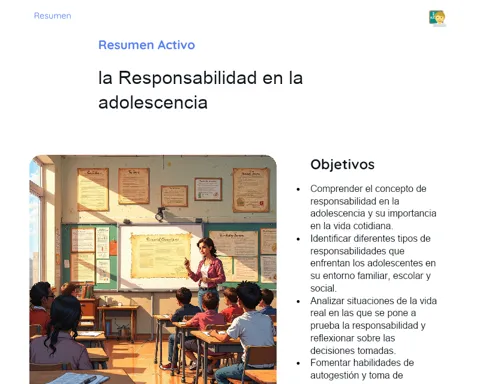Screen dimensions: 480x384
Task: Select the objective starting with Analizar situaciones
Action: click(373, 326)
